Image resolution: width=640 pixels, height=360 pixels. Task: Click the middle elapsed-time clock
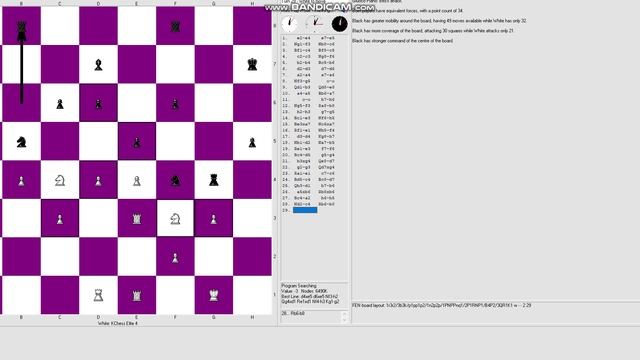(314, 24)
